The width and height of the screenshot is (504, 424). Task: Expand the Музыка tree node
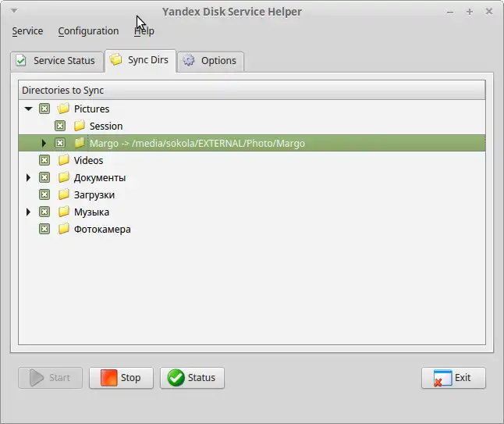click(28, 212)
